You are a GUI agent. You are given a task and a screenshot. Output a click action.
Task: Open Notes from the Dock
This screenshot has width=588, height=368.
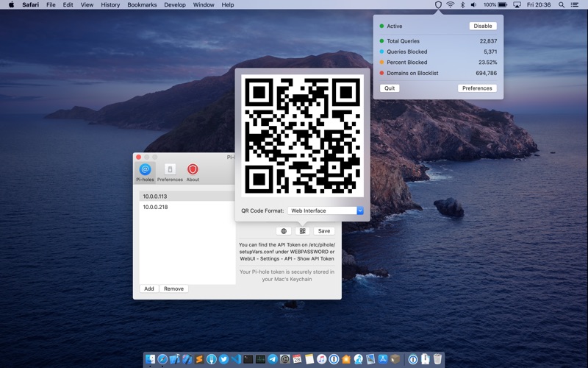click(309, 359)
